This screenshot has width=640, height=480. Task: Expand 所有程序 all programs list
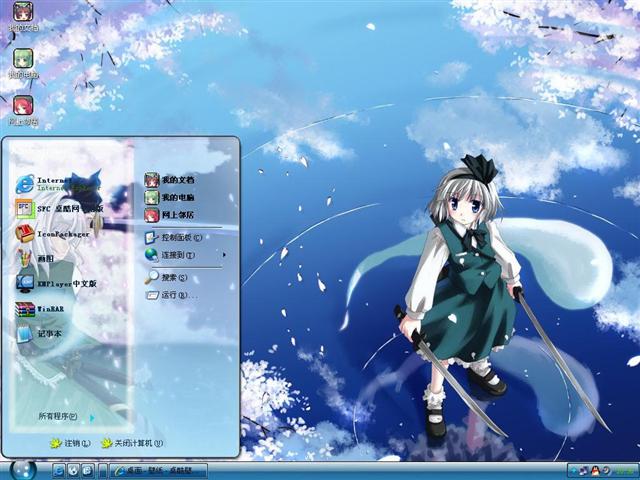[66, 417]
